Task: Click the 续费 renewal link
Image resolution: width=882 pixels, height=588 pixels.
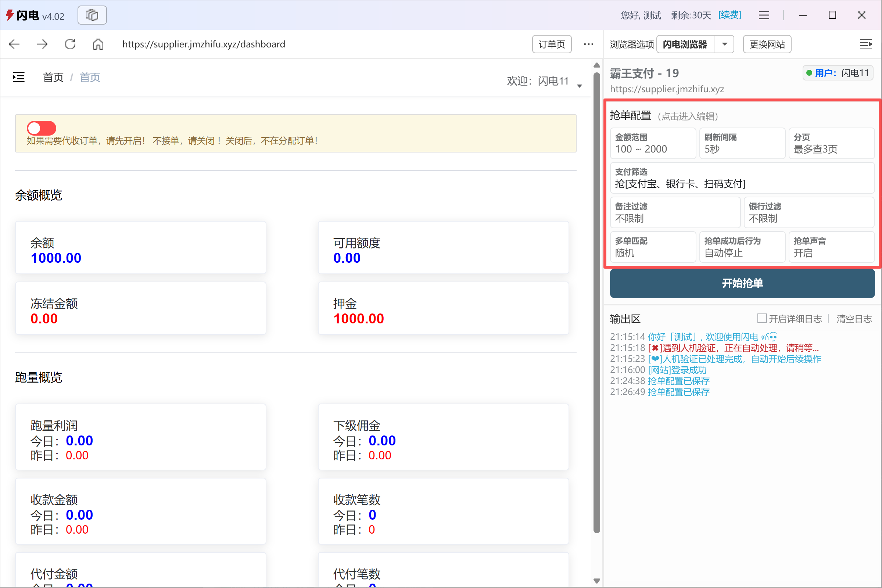Action: 729,15
